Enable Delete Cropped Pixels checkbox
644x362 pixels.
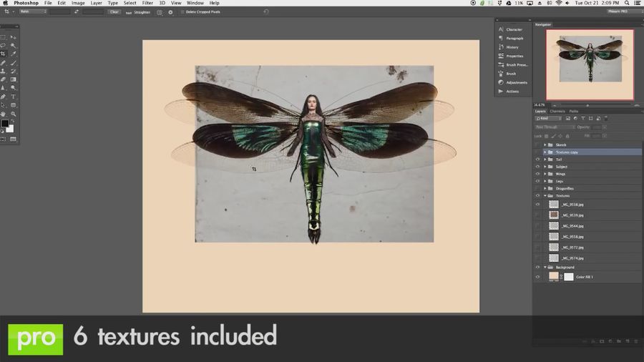point(182,12)
